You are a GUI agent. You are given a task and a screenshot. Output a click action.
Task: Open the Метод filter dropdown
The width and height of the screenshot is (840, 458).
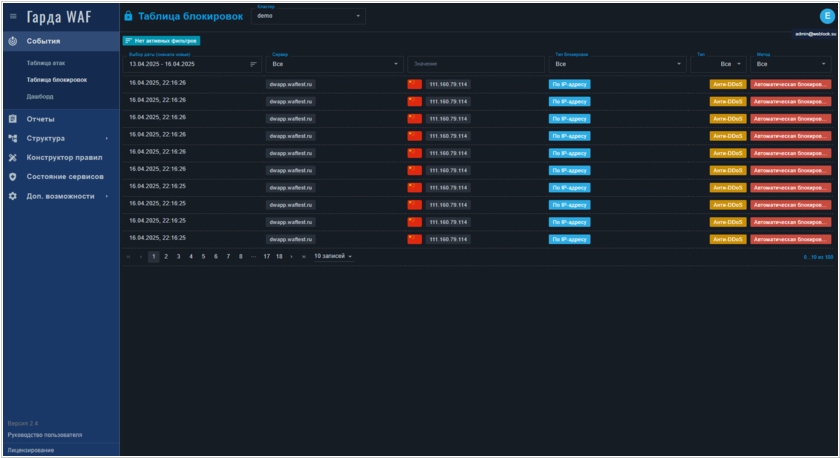click(x=791, y=64)
